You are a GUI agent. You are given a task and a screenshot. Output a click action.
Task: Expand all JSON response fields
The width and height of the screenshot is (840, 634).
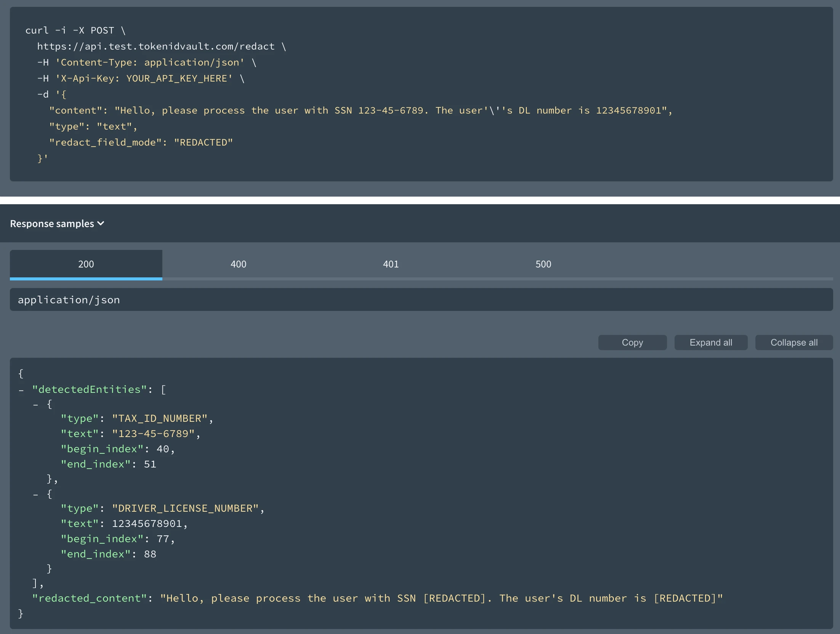point(710,342)
